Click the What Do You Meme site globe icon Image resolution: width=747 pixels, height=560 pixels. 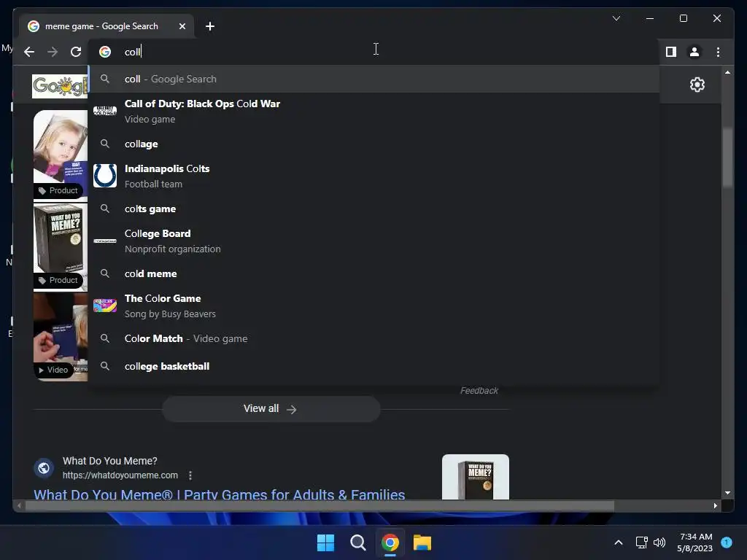point(44,468)
